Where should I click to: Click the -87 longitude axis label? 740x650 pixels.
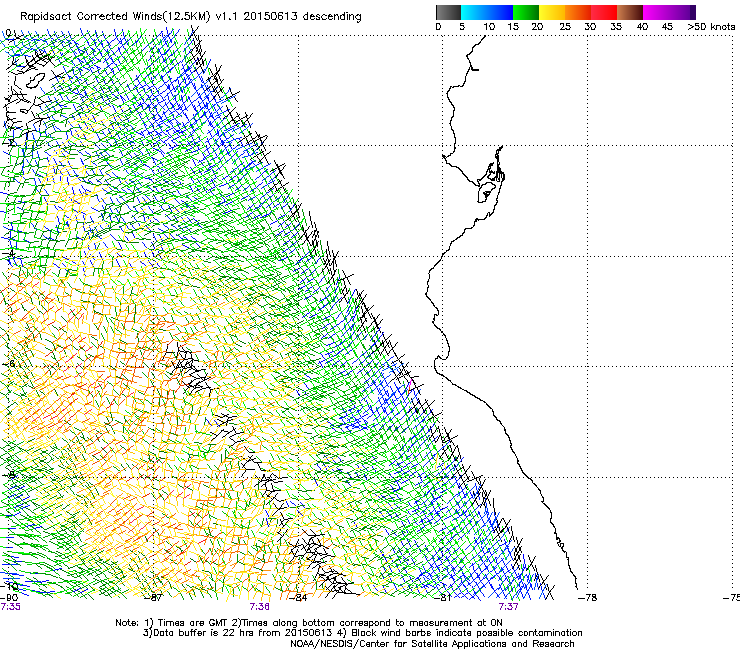(x=153, y=598)
